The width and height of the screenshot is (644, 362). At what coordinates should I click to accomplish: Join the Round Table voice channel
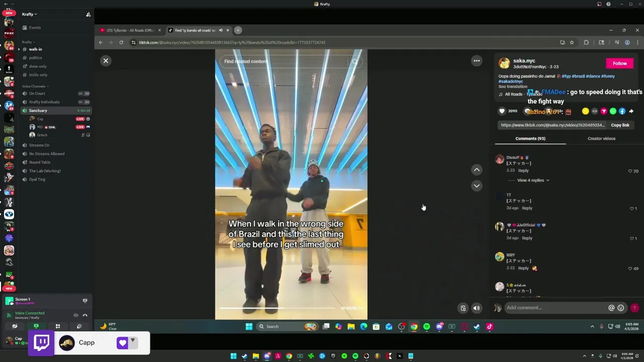click(x=55, y=162)
